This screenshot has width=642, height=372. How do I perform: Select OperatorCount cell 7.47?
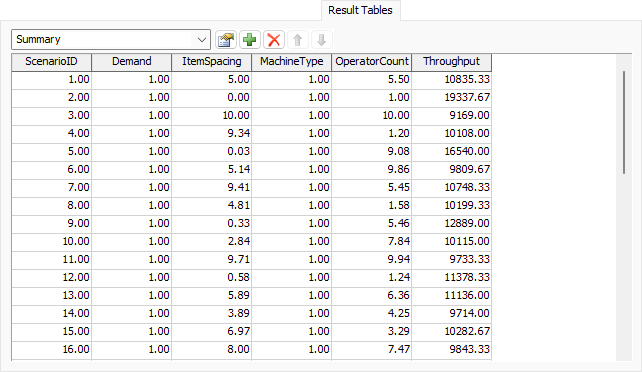click(x=372, y=349)
